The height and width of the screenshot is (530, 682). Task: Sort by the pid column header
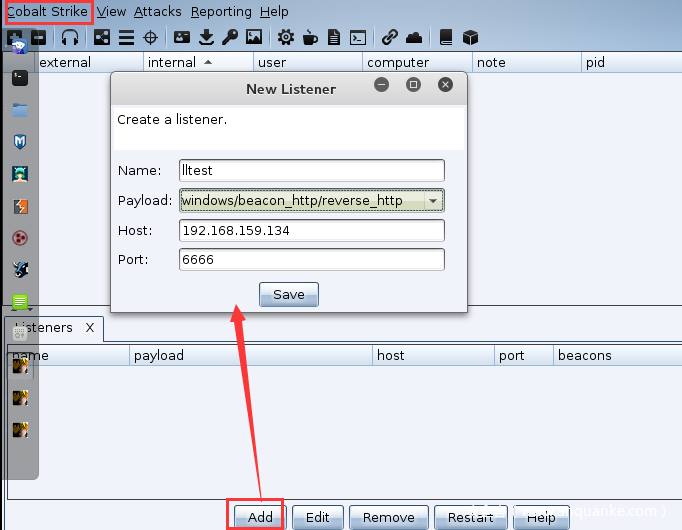point(632,62)
